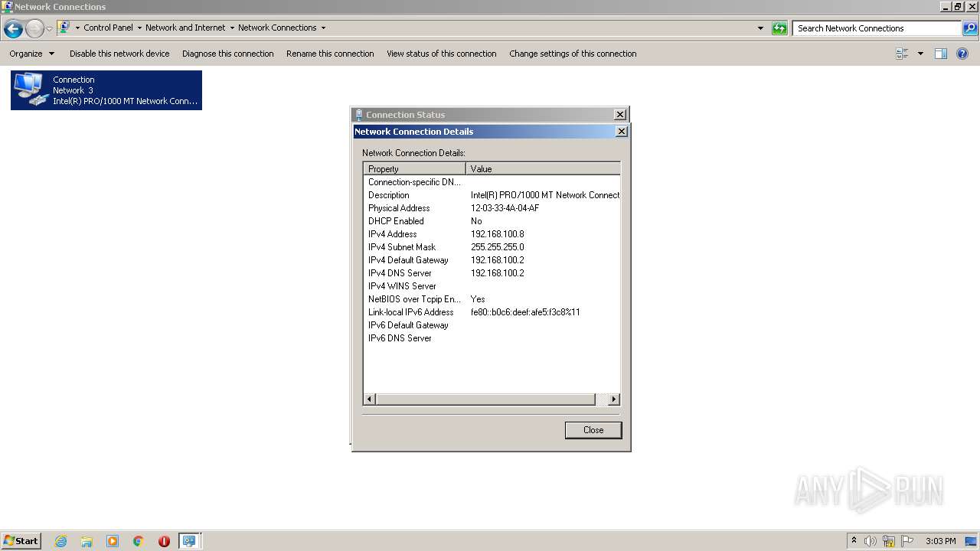Click the Value column header
Screen dimensions: 980x551
[x=543, y=168]
